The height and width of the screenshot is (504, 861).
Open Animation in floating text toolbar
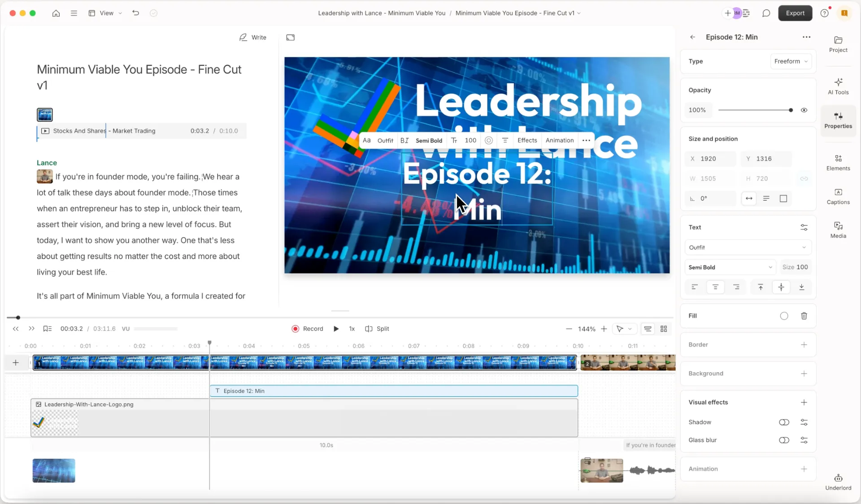pos(559,140)
